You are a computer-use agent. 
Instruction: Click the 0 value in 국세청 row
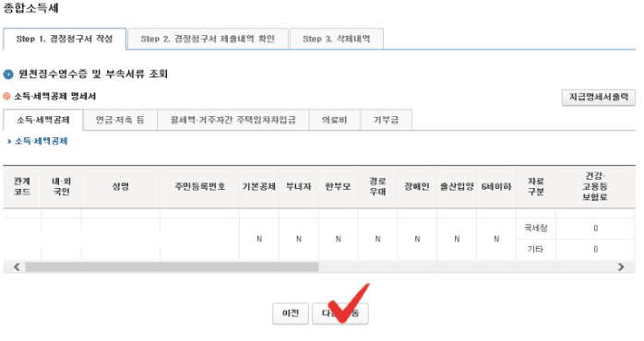(595, 229)
